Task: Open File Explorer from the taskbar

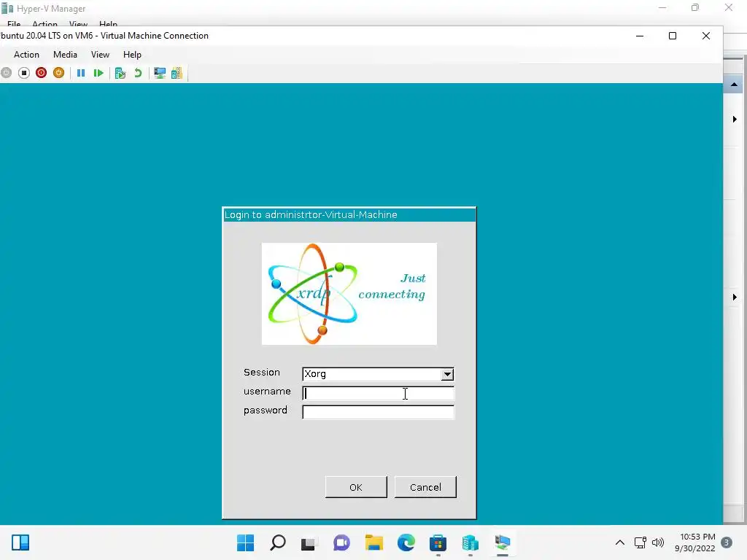Action: 374,542
